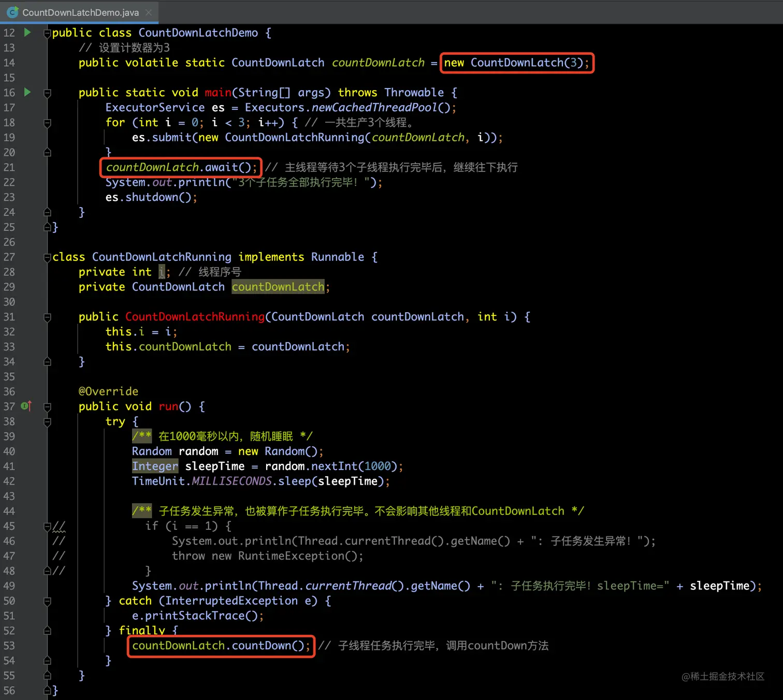Click 'throws Throwable' on line 16

(391, 93)
